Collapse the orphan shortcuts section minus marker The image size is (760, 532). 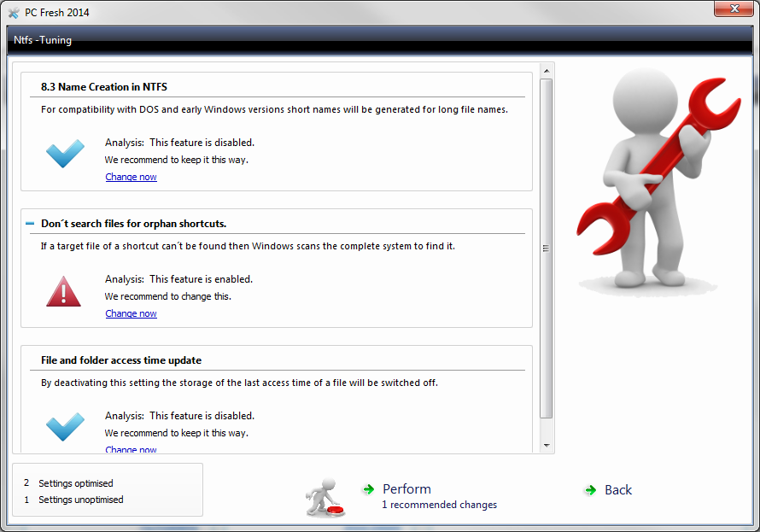pyautogui.click(x=30, y=224)
